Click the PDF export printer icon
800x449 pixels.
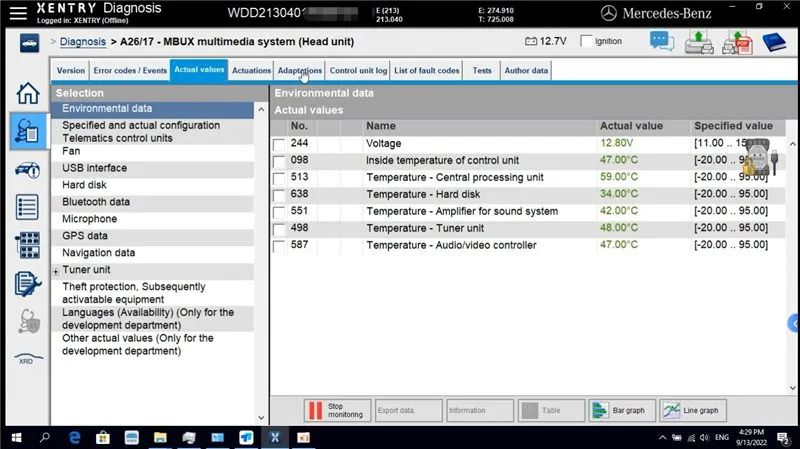[737, 42]
